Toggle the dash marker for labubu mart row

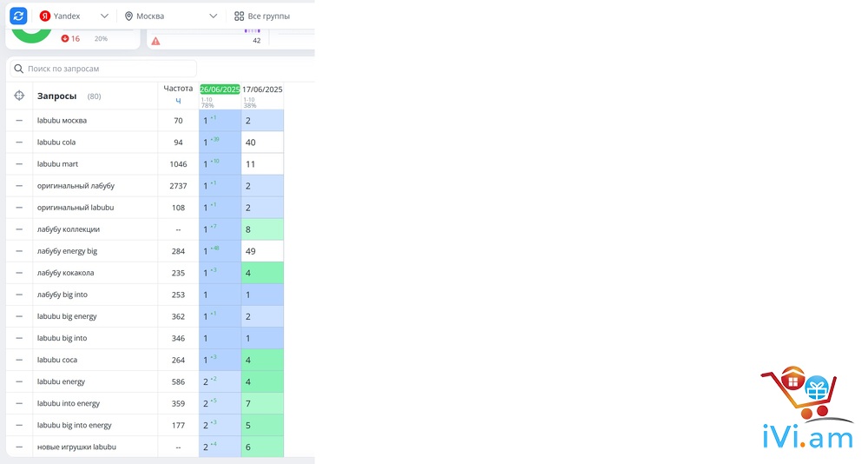(x=19, y=164)
